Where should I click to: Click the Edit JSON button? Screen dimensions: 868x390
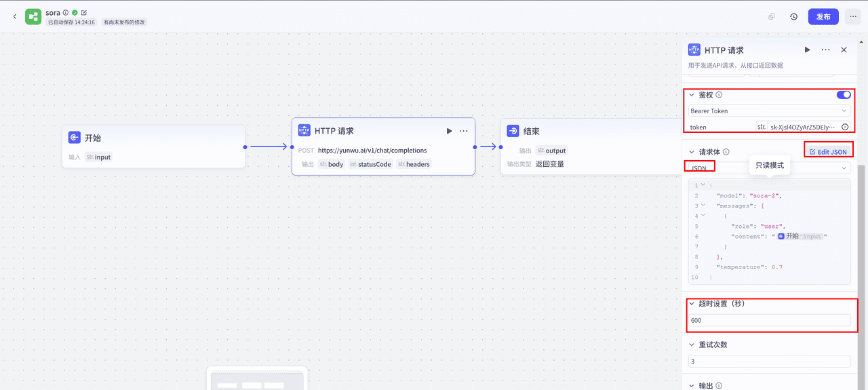coord(828,152)
